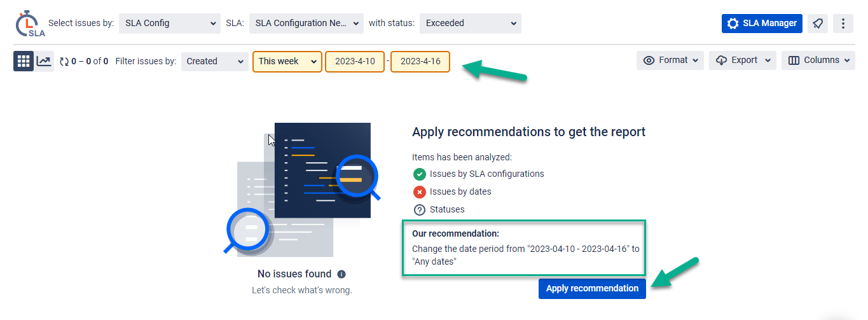Click the green check for SLA configurations
The width and height of the screenshot is (868, 320).
point(419,174)
